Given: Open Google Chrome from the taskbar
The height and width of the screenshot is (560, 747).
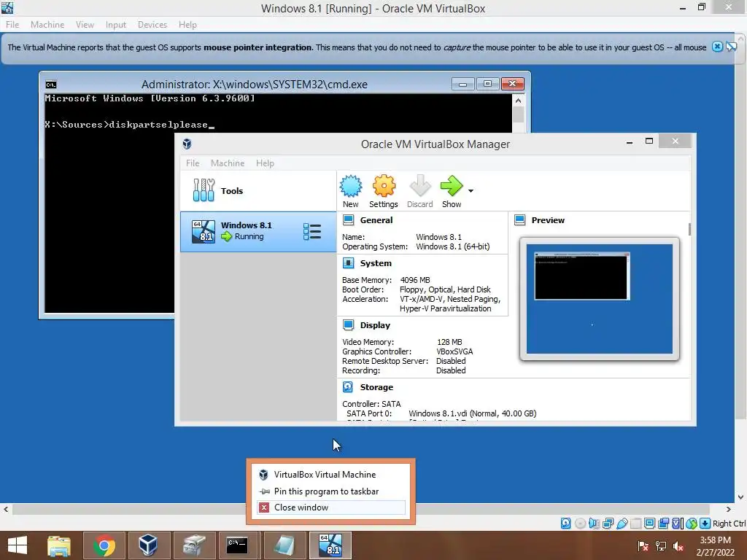Looking at the screenshot, I should (x=104, y=545).
